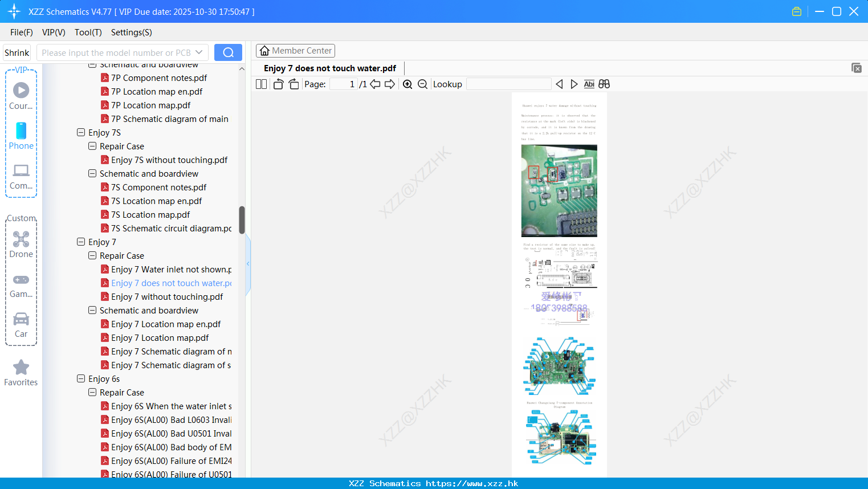Viewport: 868px width, 489px height.
Task: Zoom out of the PDF
Action: click(x=422, y=84)
